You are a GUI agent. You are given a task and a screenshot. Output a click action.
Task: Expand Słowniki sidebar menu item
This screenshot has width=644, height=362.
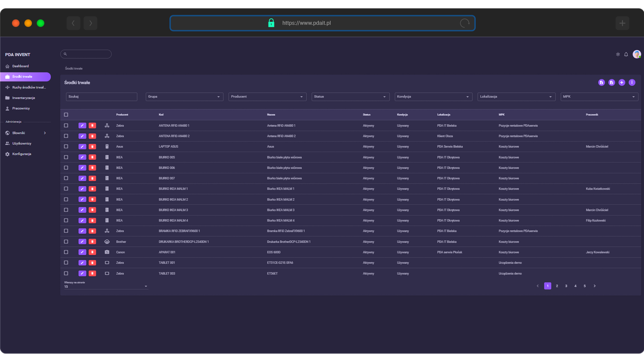point(25,133)
